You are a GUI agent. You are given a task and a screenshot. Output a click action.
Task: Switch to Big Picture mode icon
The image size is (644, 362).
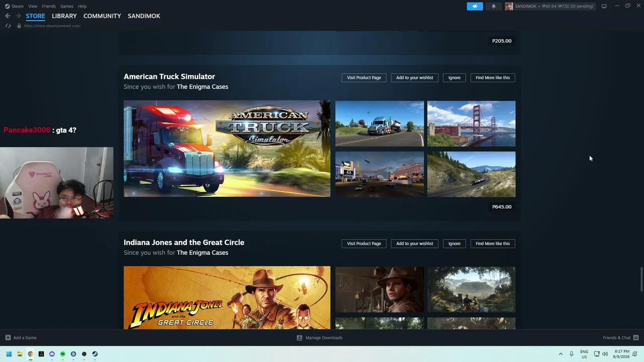point(604,6)
